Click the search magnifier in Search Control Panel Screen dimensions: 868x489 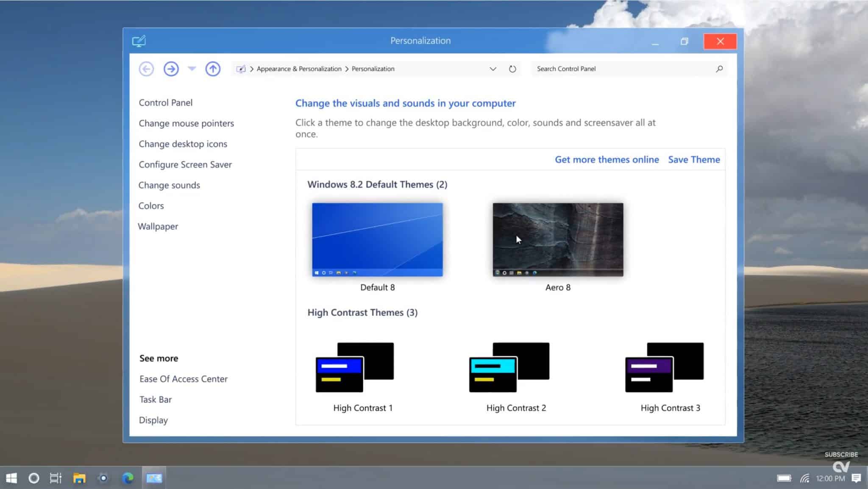[719, 68]
